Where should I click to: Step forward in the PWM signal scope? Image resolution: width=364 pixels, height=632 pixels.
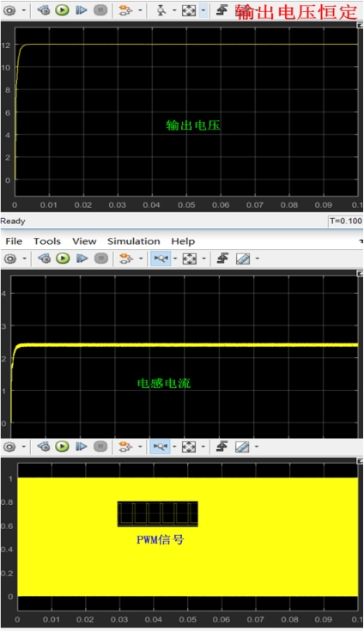click(82, 447)
